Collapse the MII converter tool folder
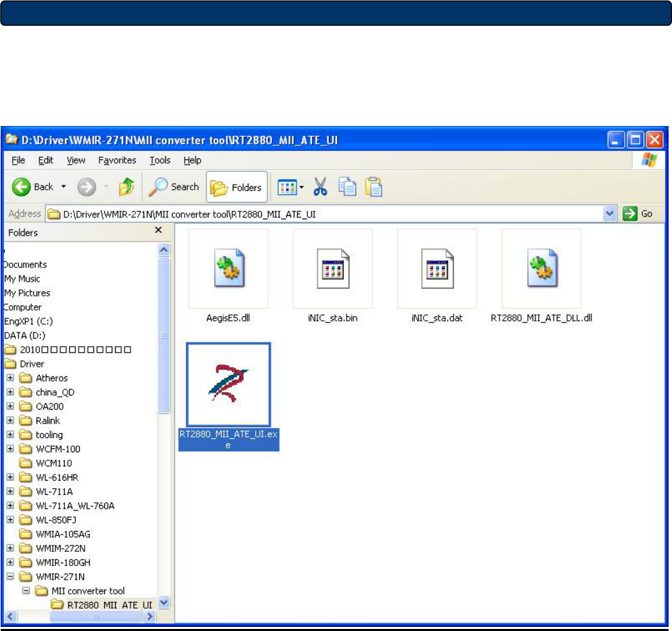Viewport: 672px width, 631px height. 26,590
